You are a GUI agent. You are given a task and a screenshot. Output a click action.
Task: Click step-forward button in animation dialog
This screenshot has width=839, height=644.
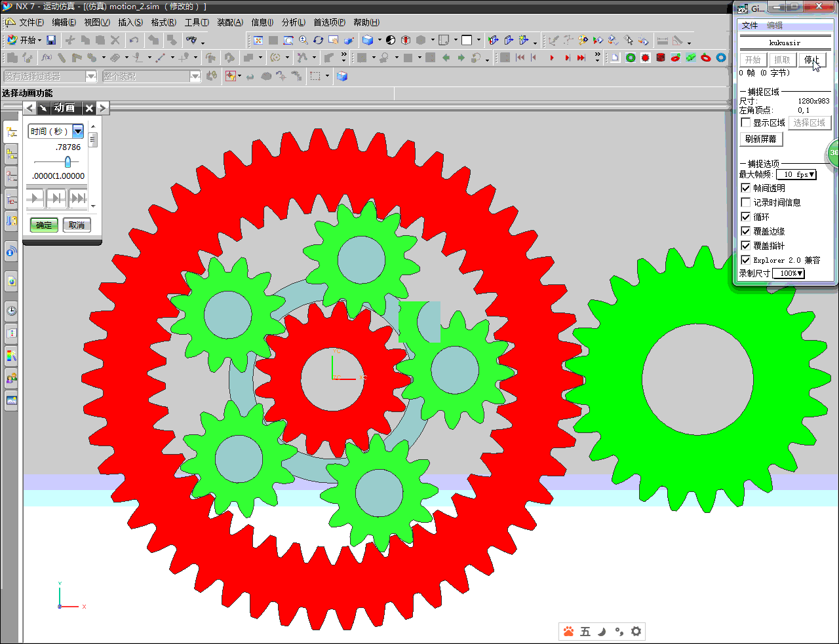click(56, 197)
